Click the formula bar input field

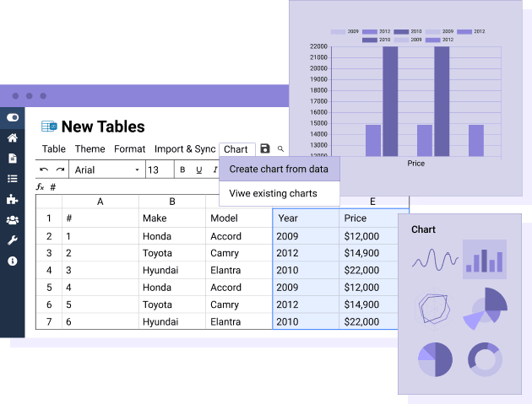[169, 187]
